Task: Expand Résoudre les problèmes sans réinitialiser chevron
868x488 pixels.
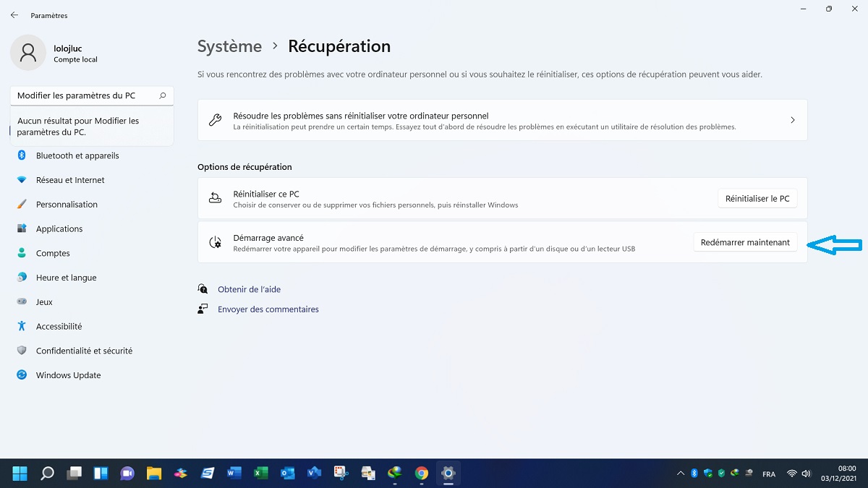Action: (793, 120)
